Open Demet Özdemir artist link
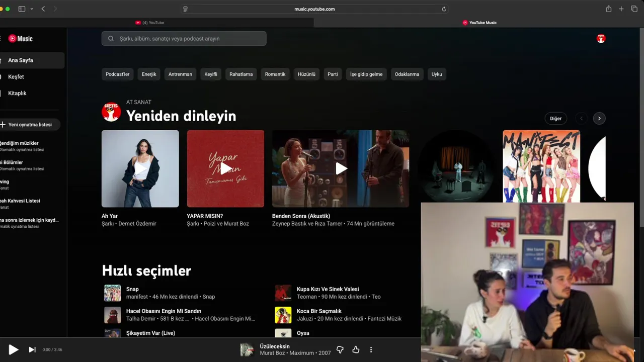The image size is (644, 362). 137,224
